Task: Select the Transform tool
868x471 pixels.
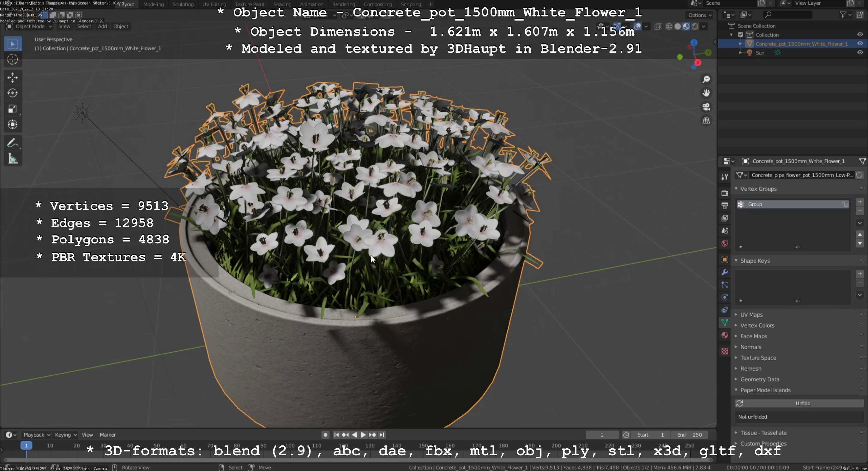Action: (13, 125)
